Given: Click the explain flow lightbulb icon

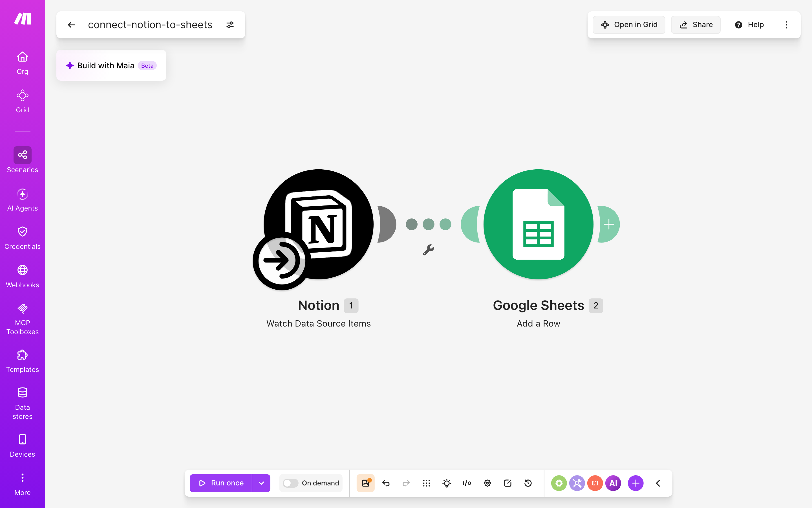Looking at the screenshot, I should point(447,483).
